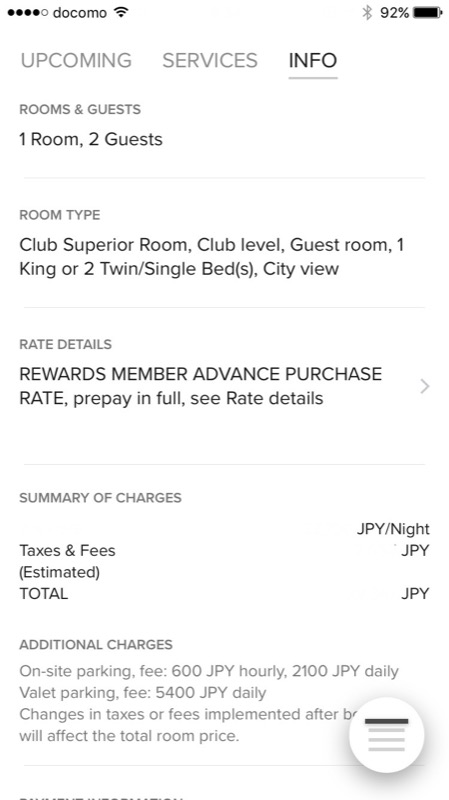The image size is (449, 800).
Task: Switch to the UPCOMING tab
Action: coord(76,60)
